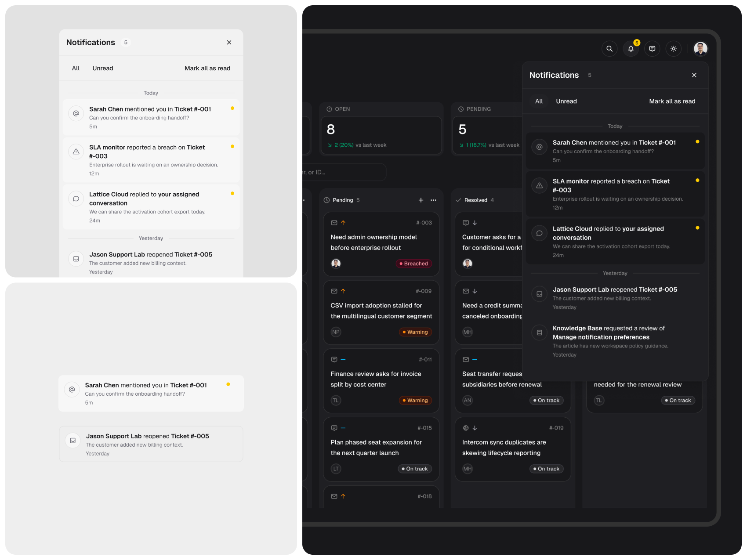Click the book icon beside the Knowledge Base notification

pos(540,333)
